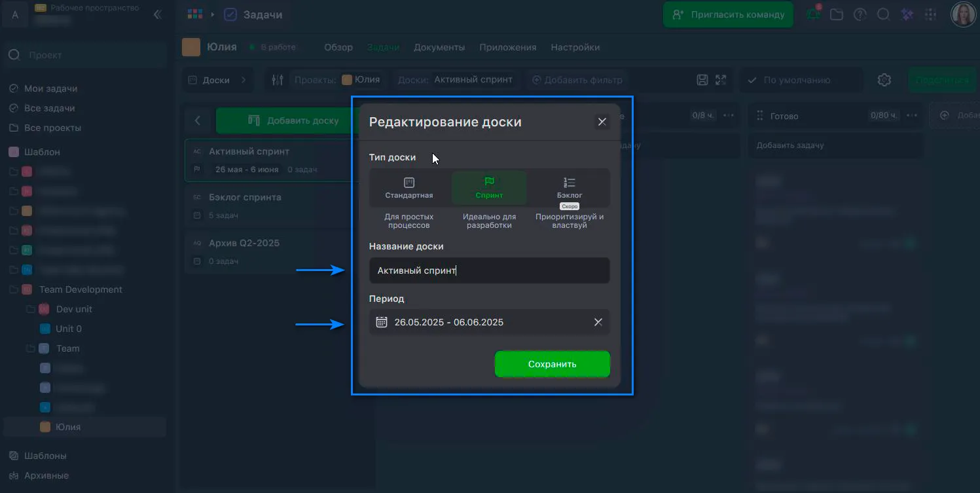Click the Название доски input field
This screenshot has height=493, width=980.
coord(489,270)
